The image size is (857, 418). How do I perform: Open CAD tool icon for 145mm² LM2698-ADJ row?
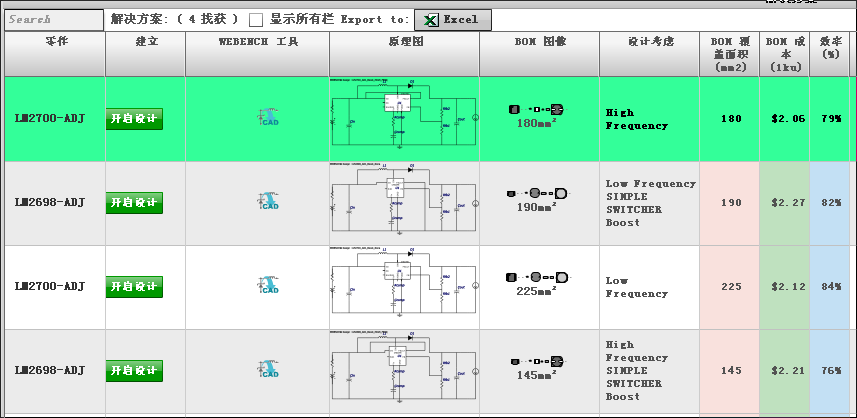(x=269, y=369)
